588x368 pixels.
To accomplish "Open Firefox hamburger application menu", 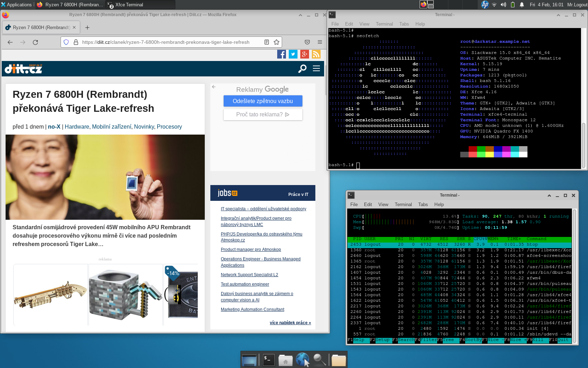I will pyautogui.click(x=320, y=42).
